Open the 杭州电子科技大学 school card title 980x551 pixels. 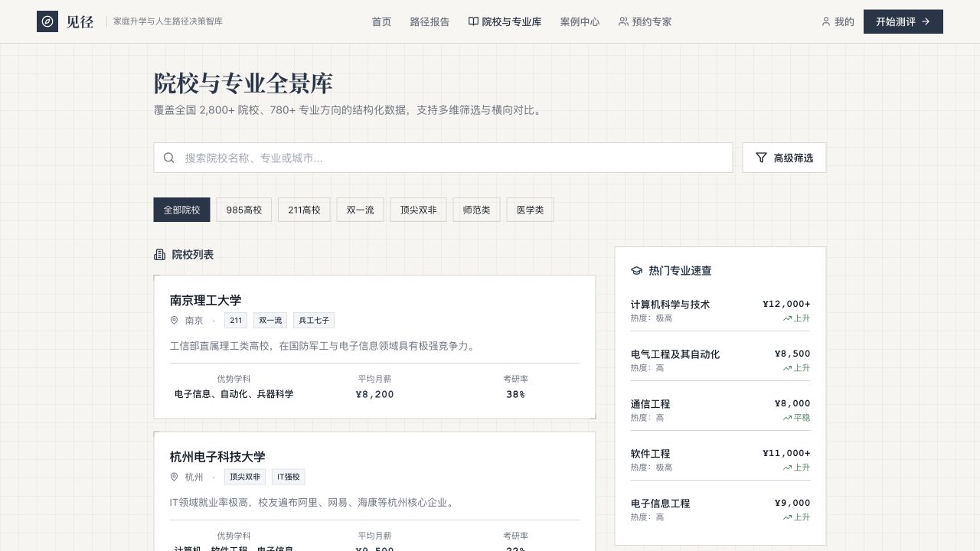click(x=217, y=457)
